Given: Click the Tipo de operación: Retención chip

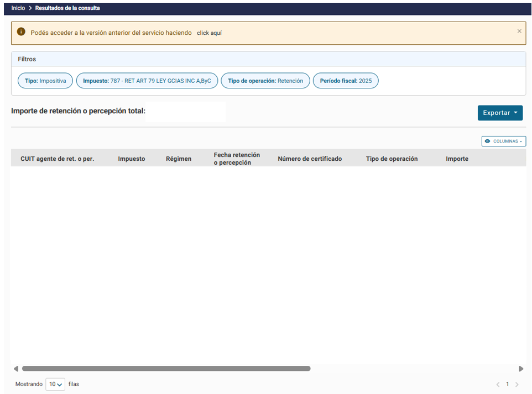Looking at the screenshot, I should 265,81.
